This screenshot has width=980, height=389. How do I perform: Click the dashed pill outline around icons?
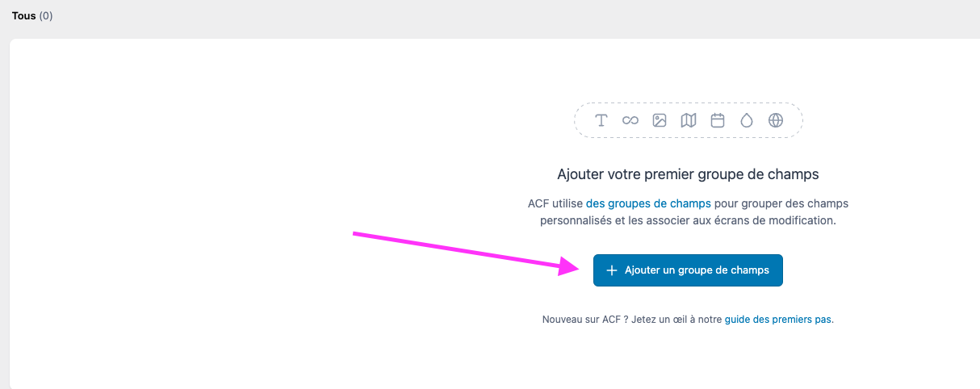(689, 120)
